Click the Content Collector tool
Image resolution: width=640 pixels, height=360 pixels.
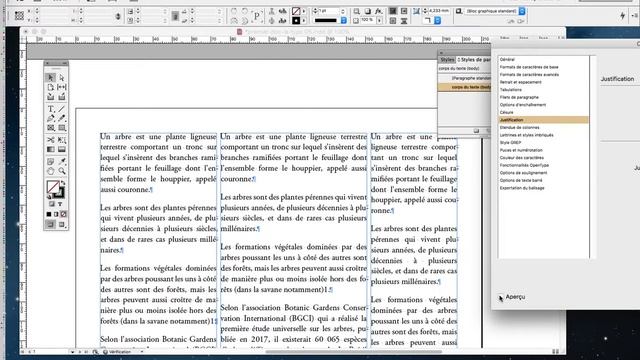pos(51,97)
